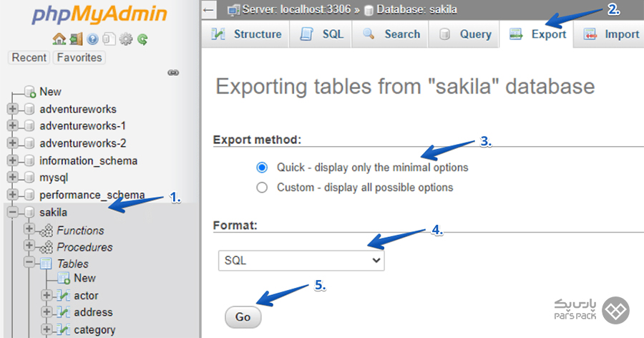Viewport: 644px width, 338px height.
Task: Switch to the Structure tab
Action: click(246, 34)
